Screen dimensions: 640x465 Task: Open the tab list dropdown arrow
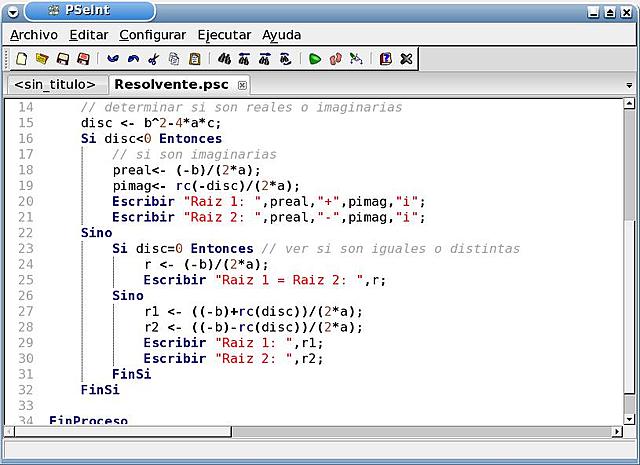(x=629, y=85)
